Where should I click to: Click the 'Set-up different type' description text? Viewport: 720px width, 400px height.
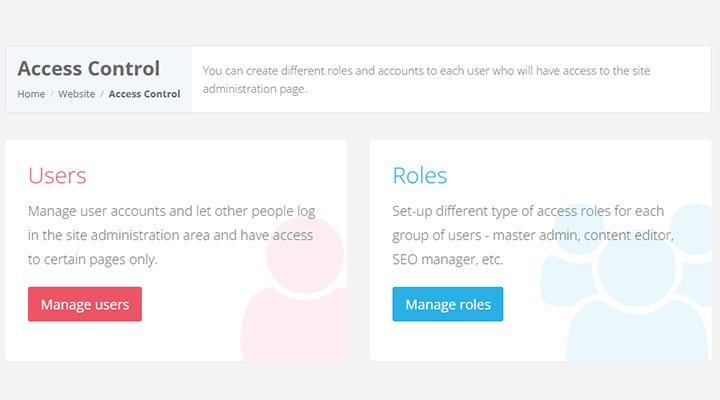click(533, 235)
